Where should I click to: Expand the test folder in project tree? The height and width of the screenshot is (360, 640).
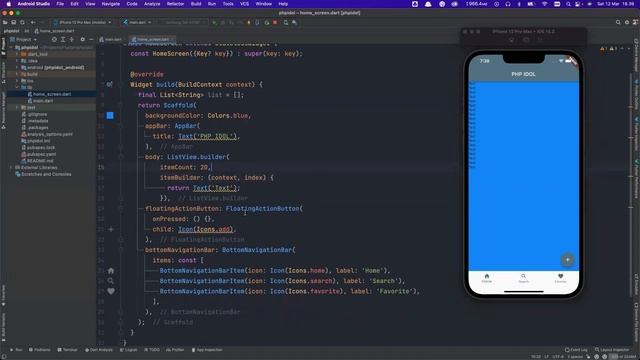(x=17, y=107)
